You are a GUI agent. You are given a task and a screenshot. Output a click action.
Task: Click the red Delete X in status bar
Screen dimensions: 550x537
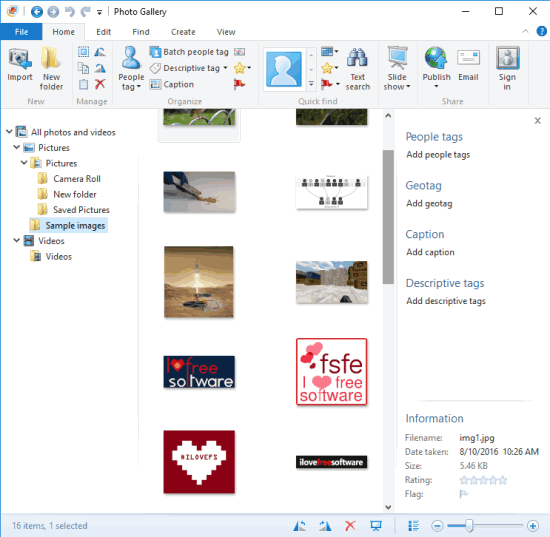click(350, 525)
